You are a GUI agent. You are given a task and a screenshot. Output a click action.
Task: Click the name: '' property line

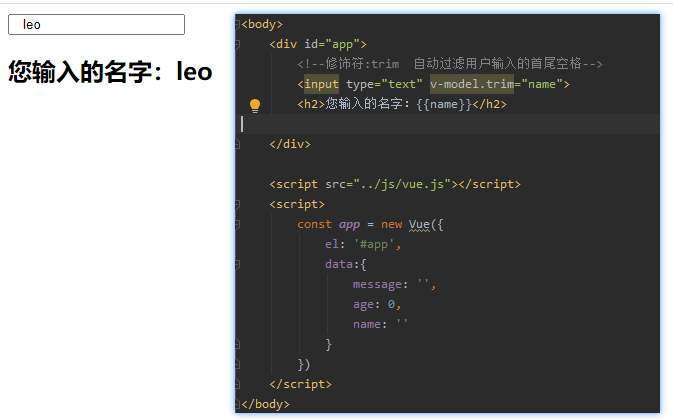pos(380,324)
